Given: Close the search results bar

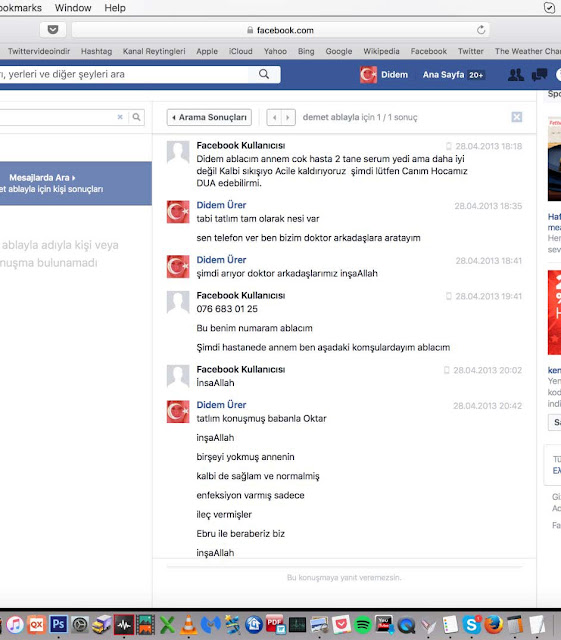Looking at the screenshot, I should (516, 117).
